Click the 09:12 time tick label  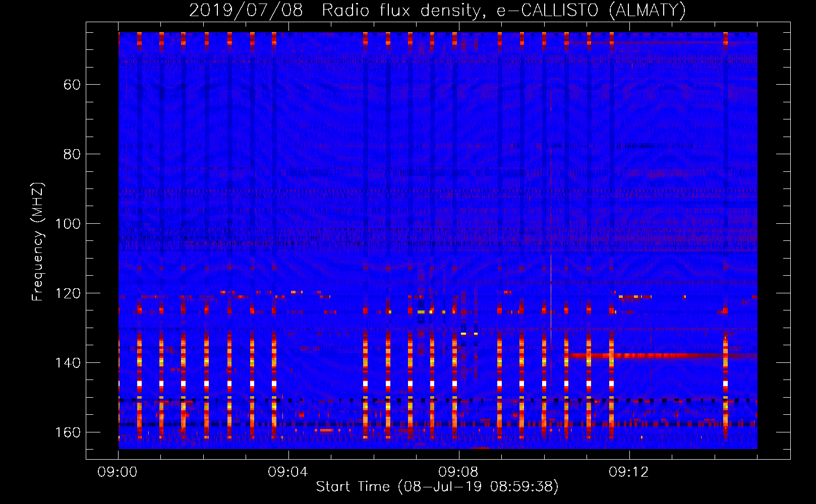(629, 472)
